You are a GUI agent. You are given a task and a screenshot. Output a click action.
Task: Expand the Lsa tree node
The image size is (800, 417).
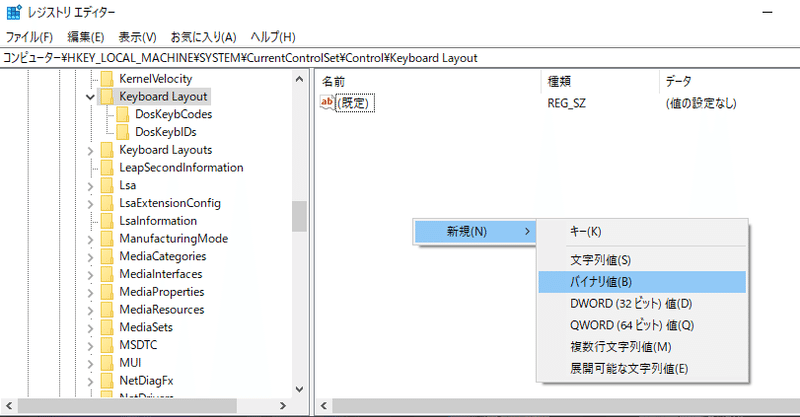click(x=90, y=186)
